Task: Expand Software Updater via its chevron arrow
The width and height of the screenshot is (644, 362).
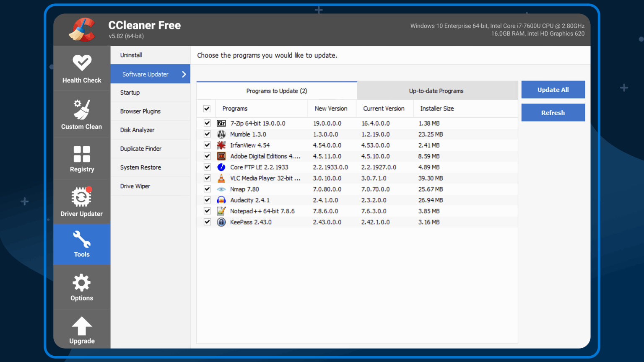Action: tap(183, 74)
